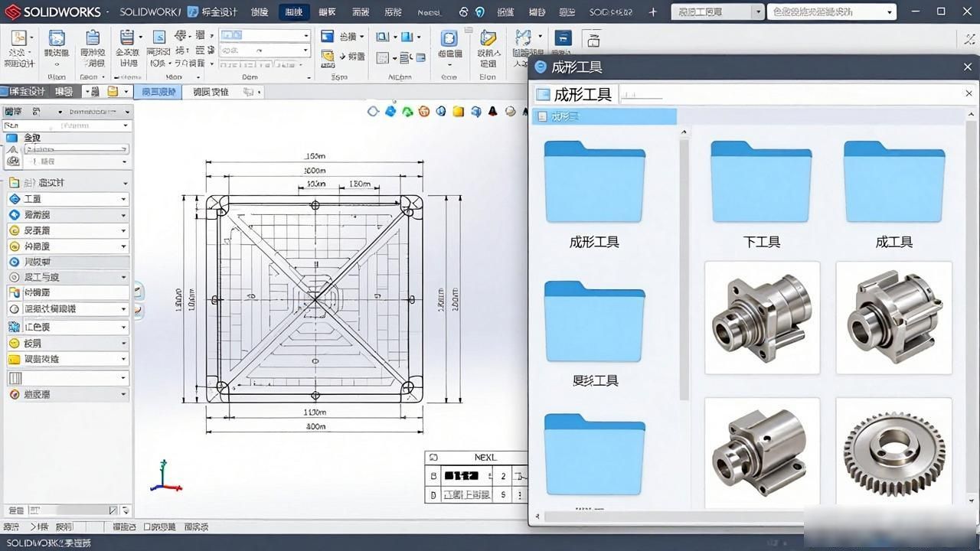Switch to the highlighted light-blue command tab

click(x=158, y=92)
